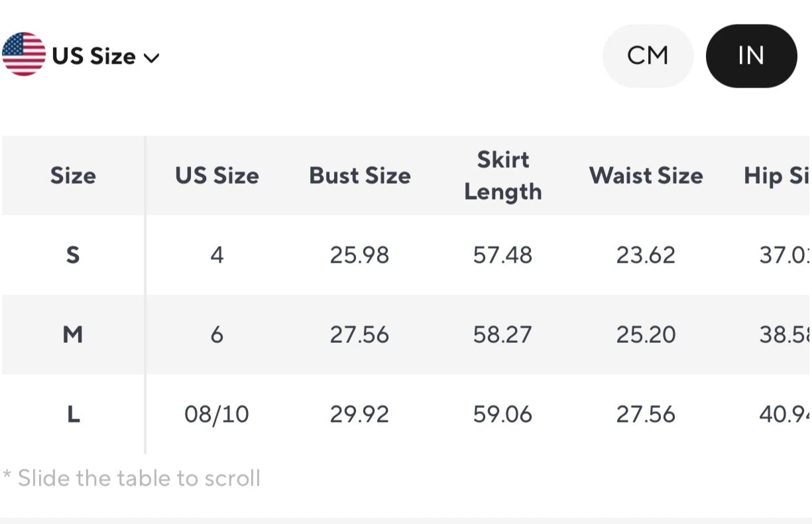Click the 40.94 hip size value
This screenshot has height=524, width=812.
point(785,414)
